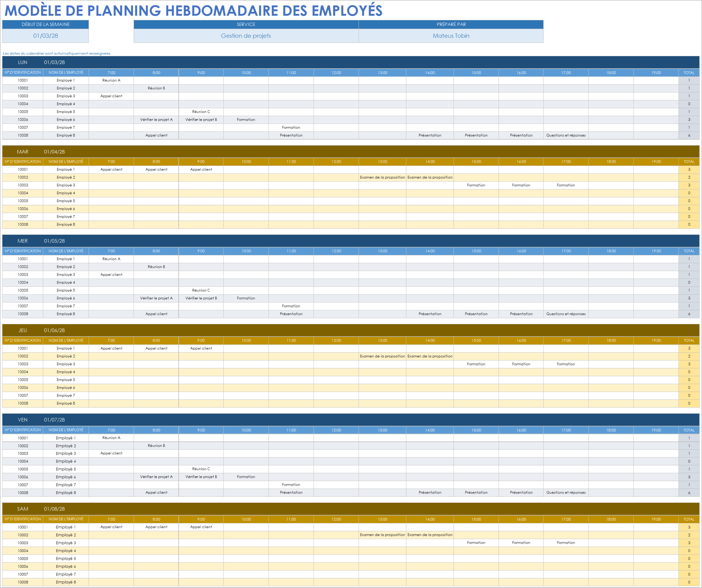Image resolution: width=702 pixels, height=588 pixels.
Task: Click the 15:00 Formation cell in SAM table
Action: (476, 543)
